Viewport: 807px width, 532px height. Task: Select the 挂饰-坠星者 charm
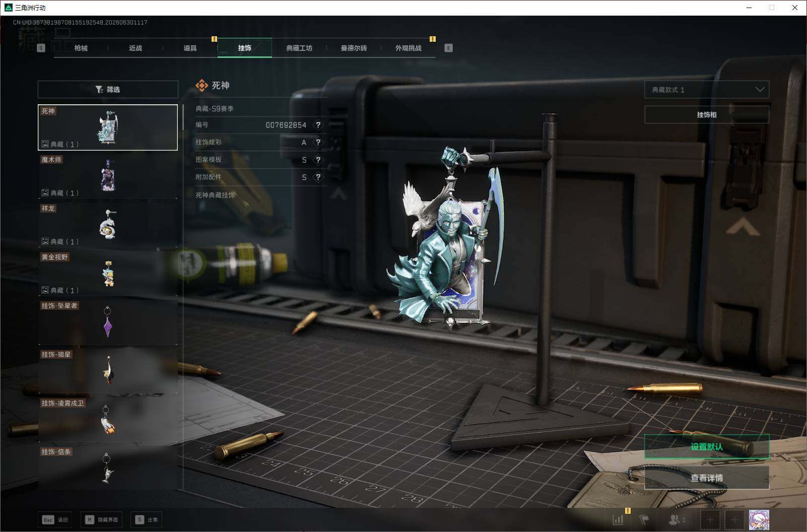click(108, 322)
